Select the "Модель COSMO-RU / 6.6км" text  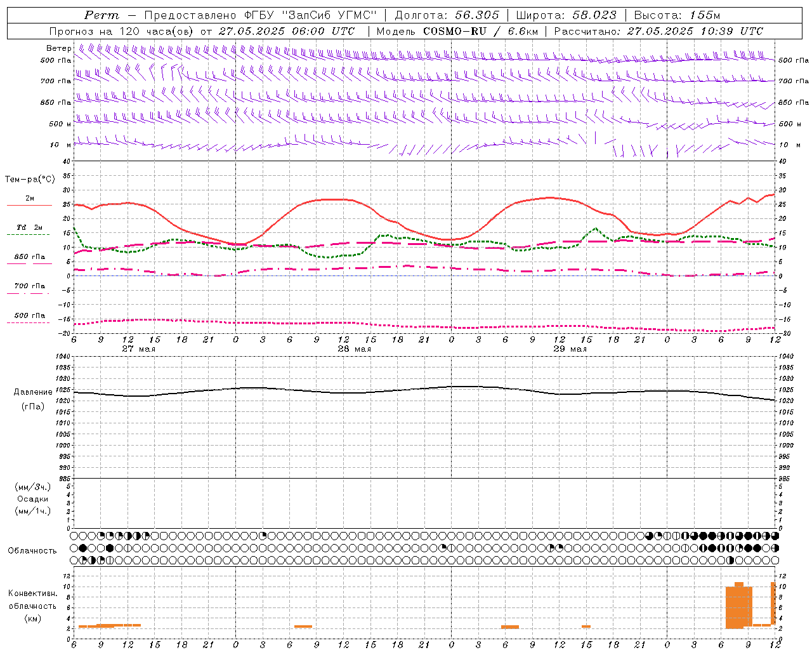(x=457, y=31)
